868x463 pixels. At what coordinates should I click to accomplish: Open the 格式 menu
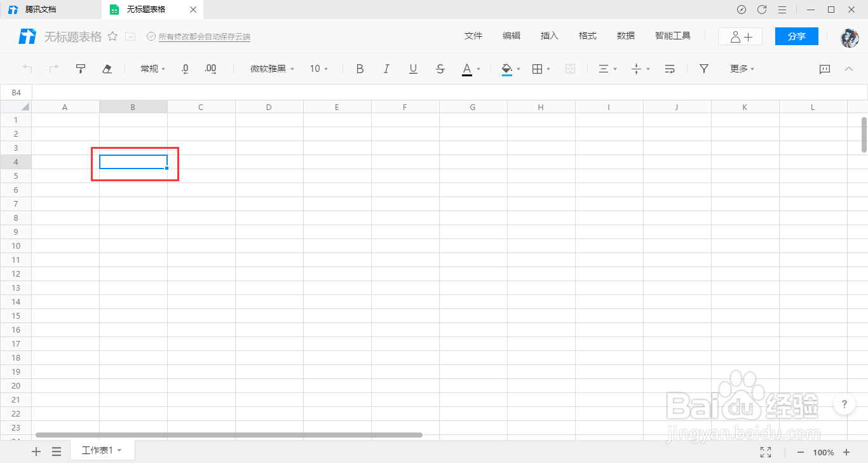(588, 36)
